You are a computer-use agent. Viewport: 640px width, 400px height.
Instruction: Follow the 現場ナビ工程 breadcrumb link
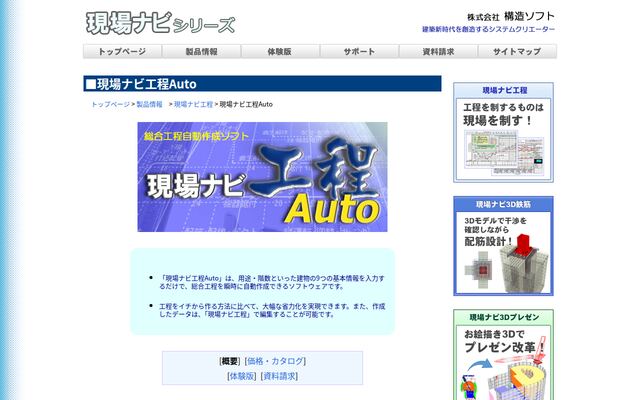point(193,104)
